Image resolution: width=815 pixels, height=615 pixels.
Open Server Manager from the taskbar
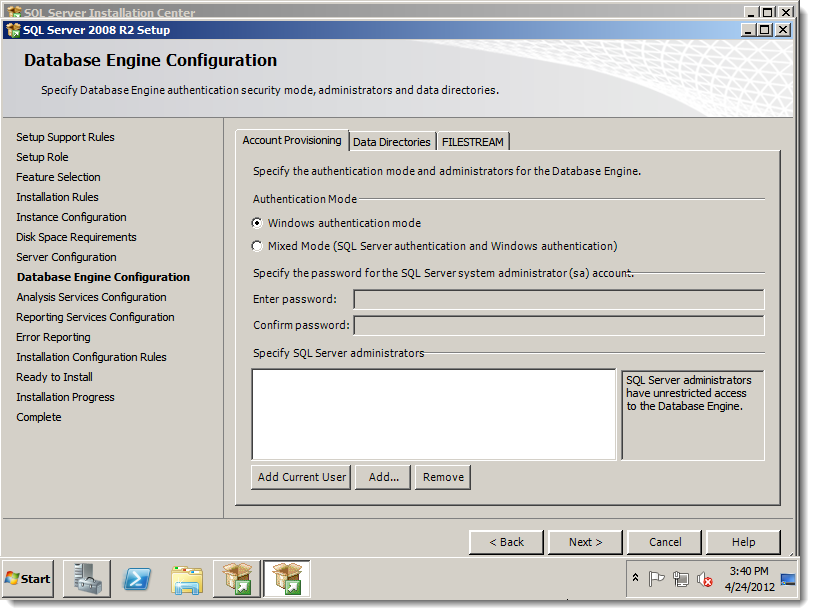[x=87, y=579]
